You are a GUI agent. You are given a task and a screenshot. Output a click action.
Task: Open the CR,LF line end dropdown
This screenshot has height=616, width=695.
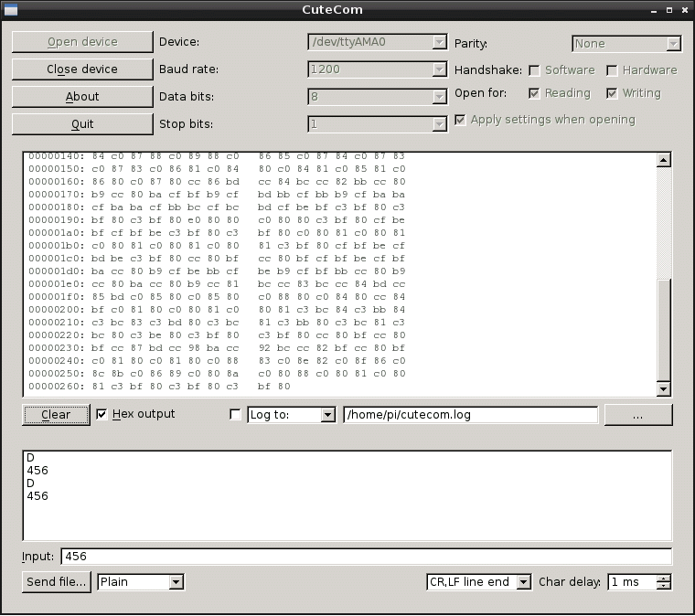(523, 582)
